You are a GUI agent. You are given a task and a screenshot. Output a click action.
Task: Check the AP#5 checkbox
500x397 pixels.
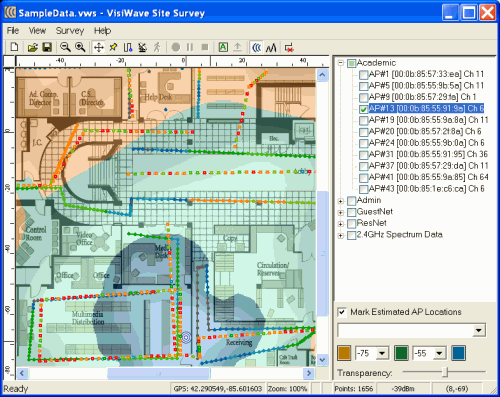click(363, 86)
